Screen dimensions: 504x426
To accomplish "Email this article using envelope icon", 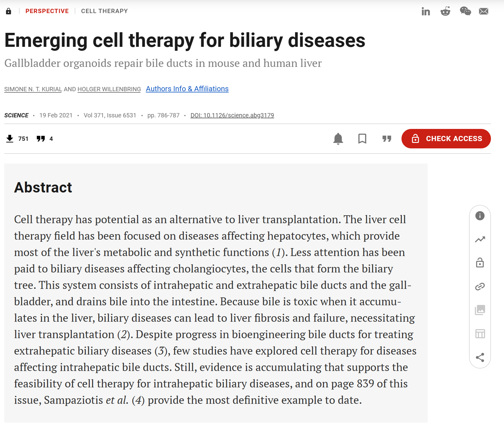I will pyautogui.click(x=484, y=12).
